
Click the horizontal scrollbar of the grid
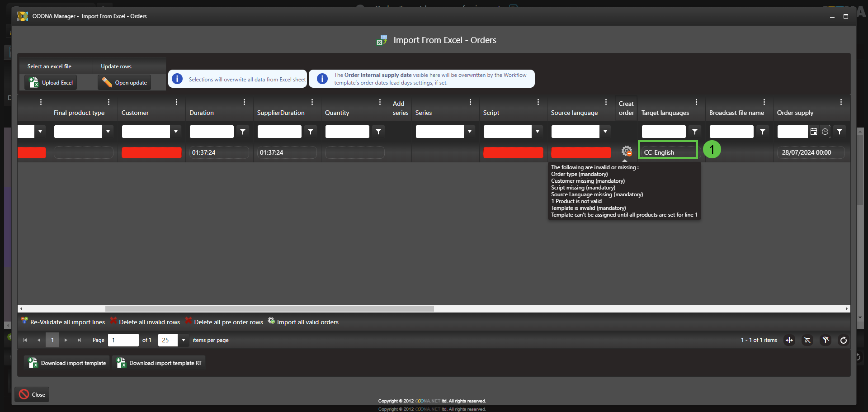point(269,309)
